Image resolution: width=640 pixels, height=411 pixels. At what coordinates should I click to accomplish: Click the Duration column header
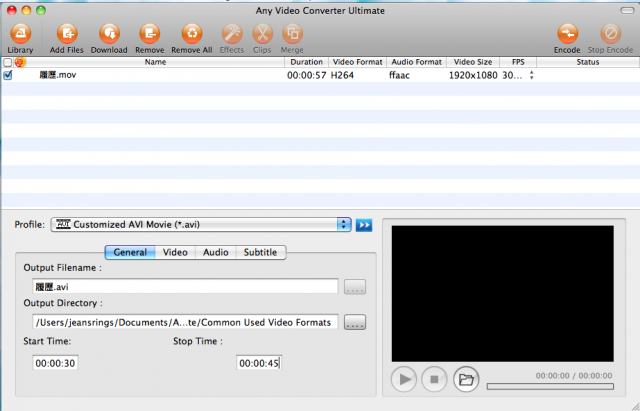point(307,62)
